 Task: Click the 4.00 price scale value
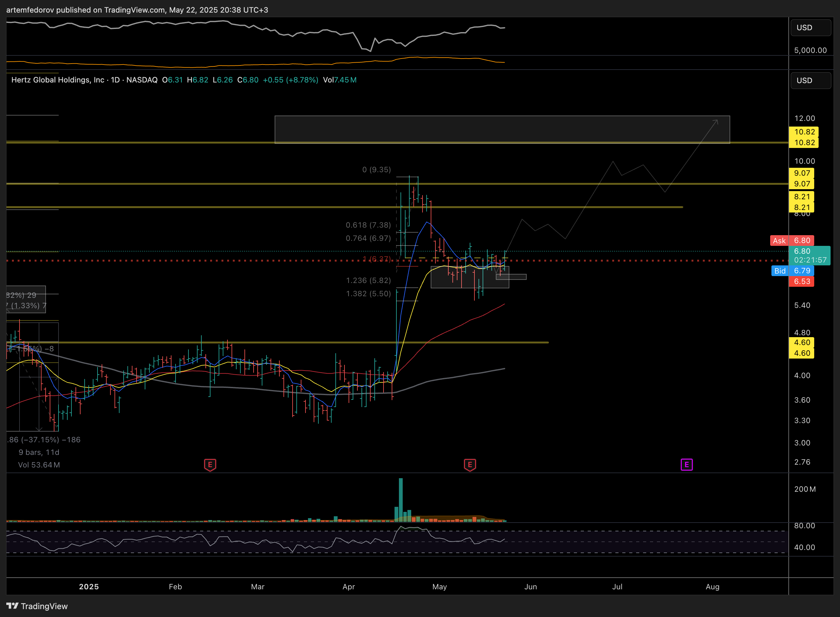tap(802, 376)
